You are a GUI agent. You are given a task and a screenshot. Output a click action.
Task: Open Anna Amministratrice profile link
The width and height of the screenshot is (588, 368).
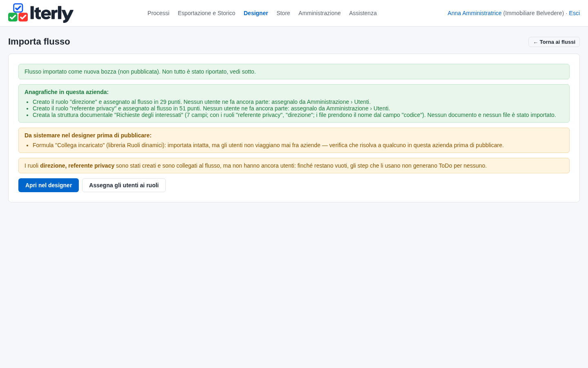tap(474, 13)
